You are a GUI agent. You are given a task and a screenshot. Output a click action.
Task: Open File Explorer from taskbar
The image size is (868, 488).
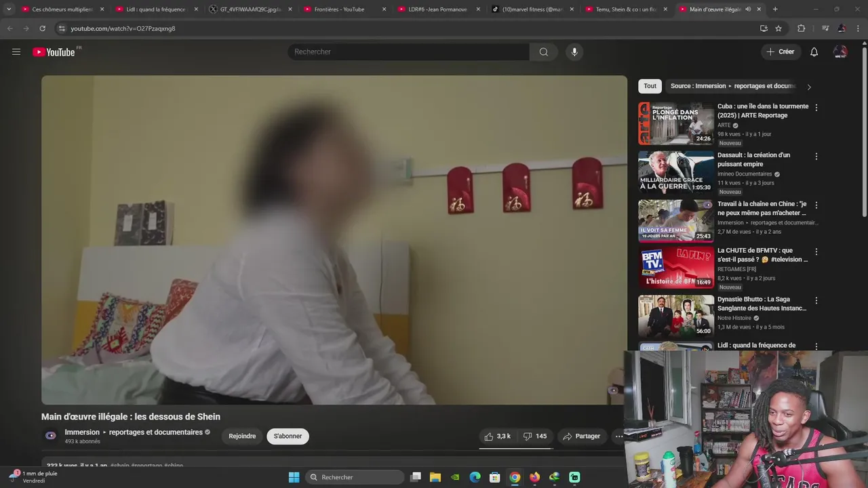pyautogui.click(x=435, y=477)
